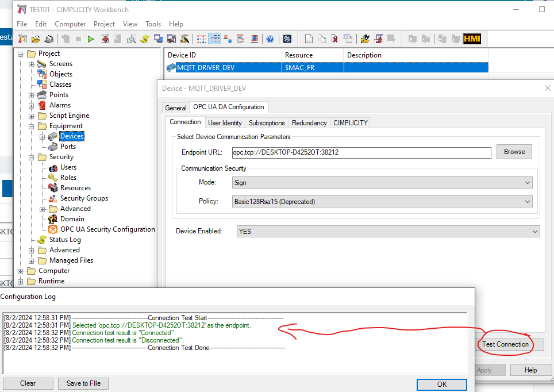
Task: Switch to small icons view
Action: (201, 39)
